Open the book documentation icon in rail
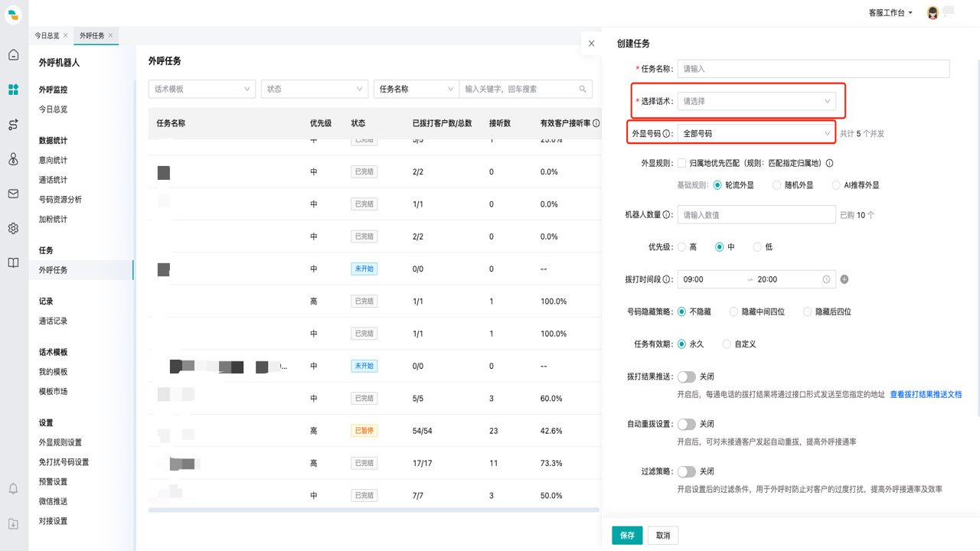980x551 pixels. (x=13, y=262)
